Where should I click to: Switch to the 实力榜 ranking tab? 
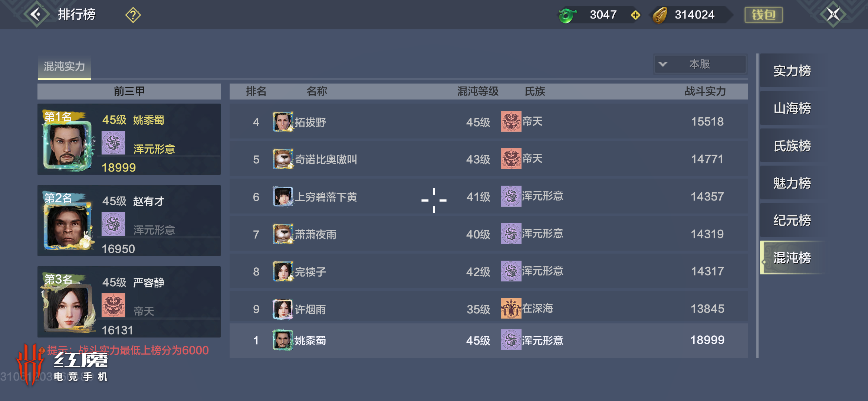point(792,71)
